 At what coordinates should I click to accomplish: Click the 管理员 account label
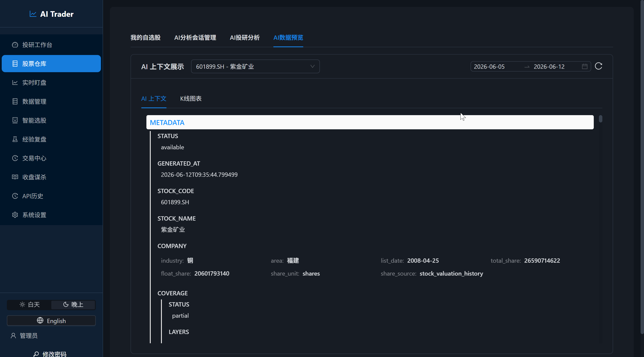[29, 336]
